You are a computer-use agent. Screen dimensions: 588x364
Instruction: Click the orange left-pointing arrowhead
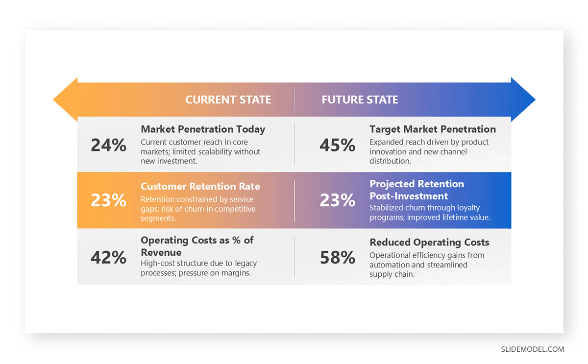click(x=66, y=99)
